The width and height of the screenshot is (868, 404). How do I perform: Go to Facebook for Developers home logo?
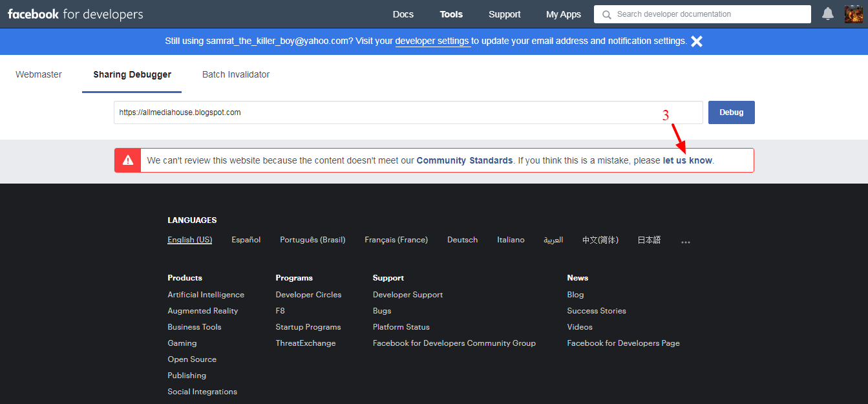(76, 14)
